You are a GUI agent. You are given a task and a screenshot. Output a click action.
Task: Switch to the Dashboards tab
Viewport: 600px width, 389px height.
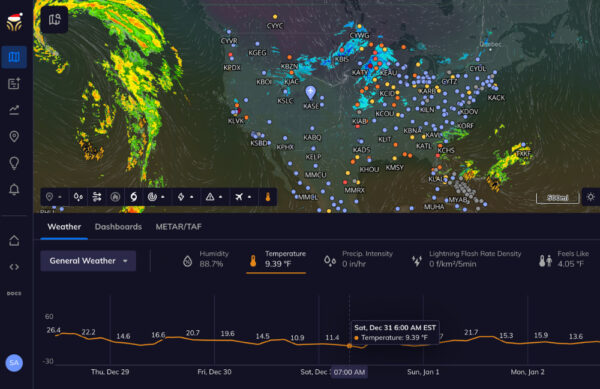pyautogui.click(x=118, y=227)
